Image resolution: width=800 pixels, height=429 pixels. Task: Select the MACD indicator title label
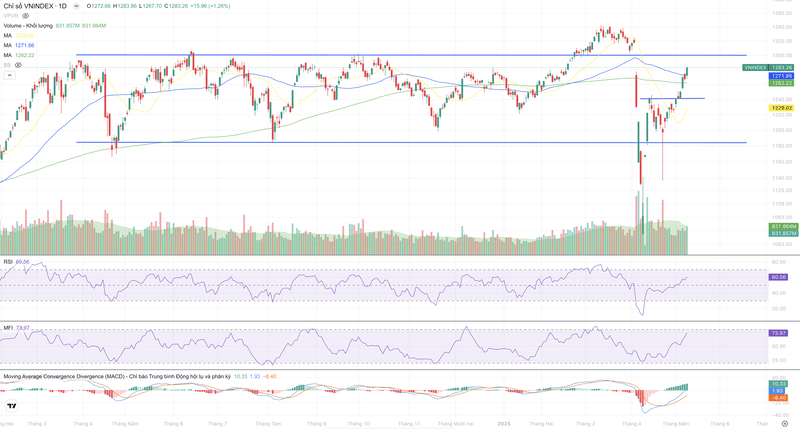(x=117, y=376)
